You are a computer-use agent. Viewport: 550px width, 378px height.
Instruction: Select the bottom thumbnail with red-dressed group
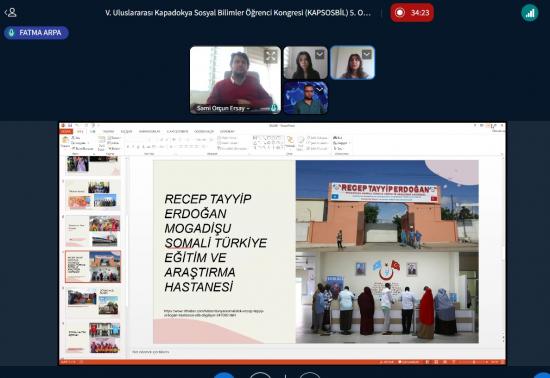[93, 337]
